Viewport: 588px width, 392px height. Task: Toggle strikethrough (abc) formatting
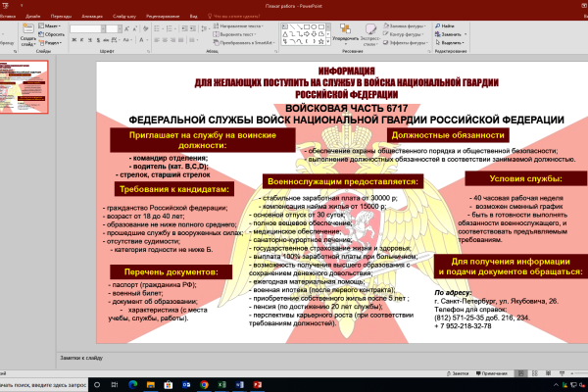106,40
